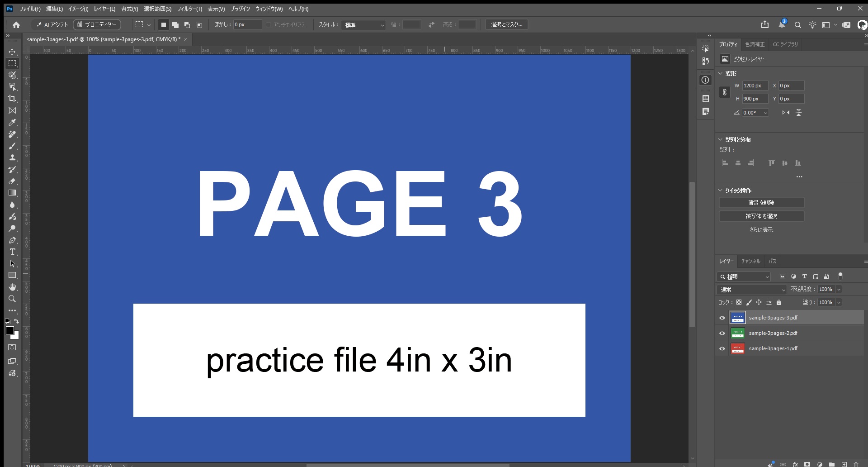Click the background color swatch
Viewport: 868px width, 467px height.
coord(16,336)
